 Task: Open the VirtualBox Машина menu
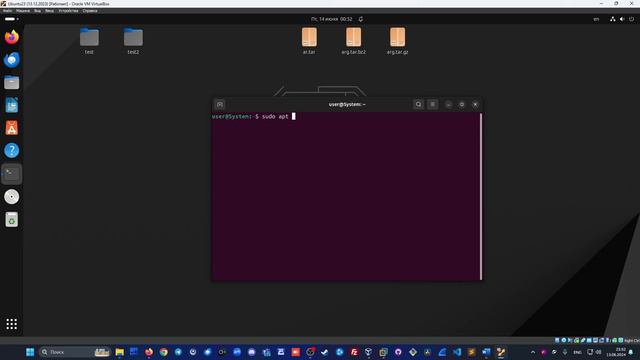[x=23, y=11]
